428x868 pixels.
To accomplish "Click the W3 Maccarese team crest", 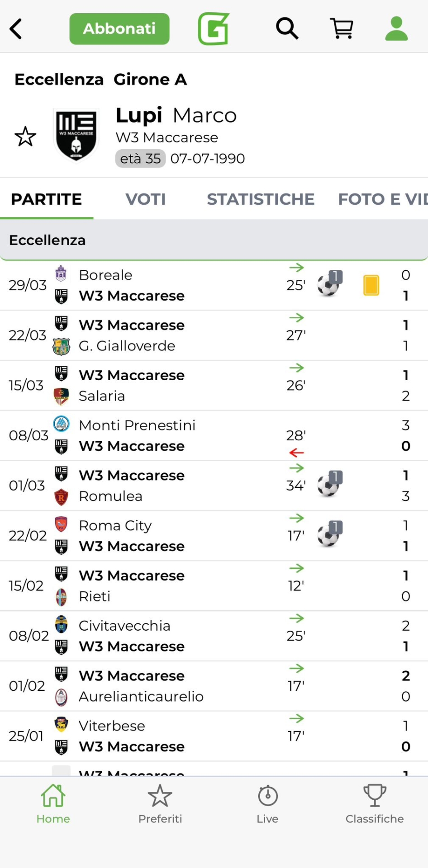I will click(76, 135).
